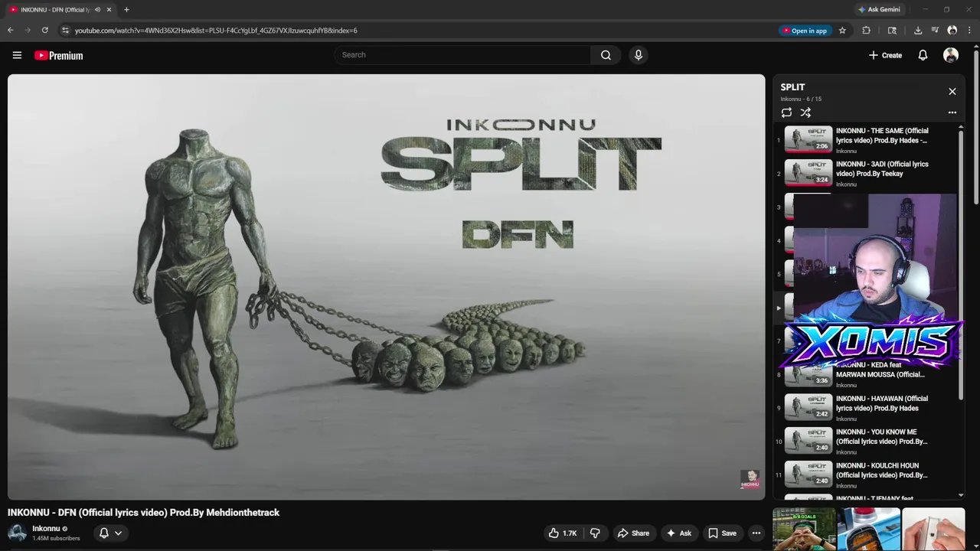Start voice search with microphone icon

[638, 55]
